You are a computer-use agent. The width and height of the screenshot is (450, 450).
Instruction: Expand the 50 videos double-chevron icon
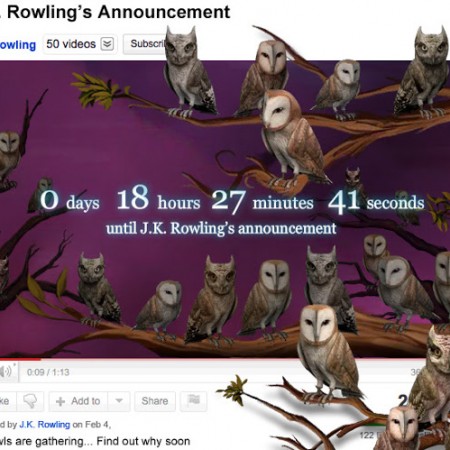[107, 44]
